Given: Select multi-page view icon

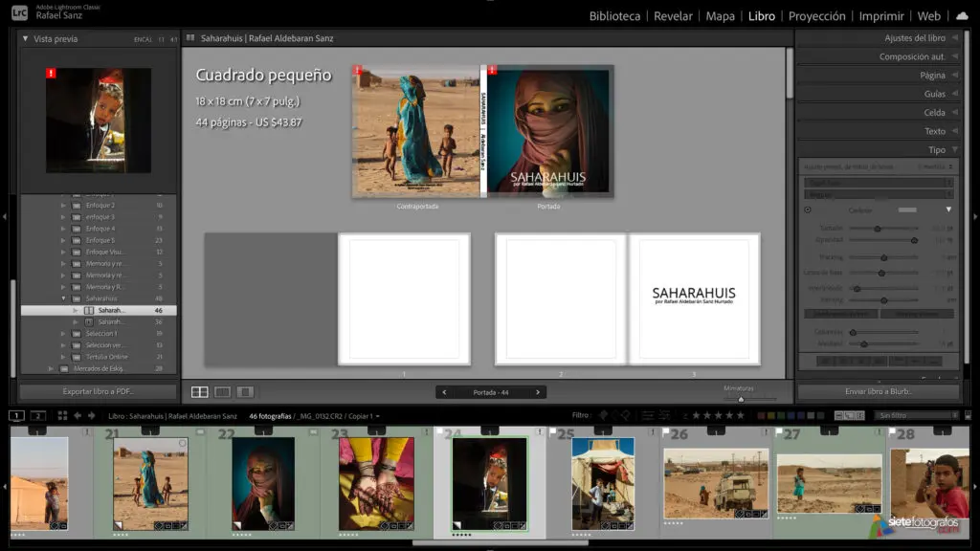Looking at the screenshot, I should coord(200,392).
